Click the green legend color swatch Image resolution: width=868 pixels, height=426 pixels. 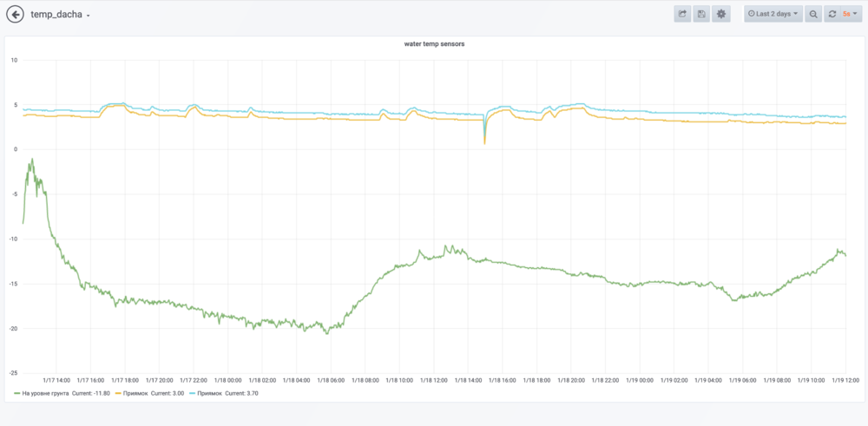[16, 393]
